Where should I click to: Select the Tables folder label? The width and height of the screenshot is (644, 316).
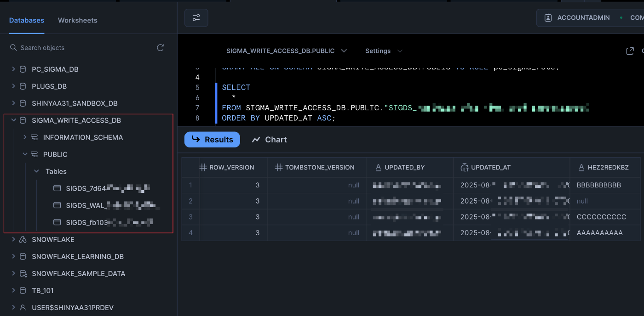pyautogui.click(x=56, y=171)
